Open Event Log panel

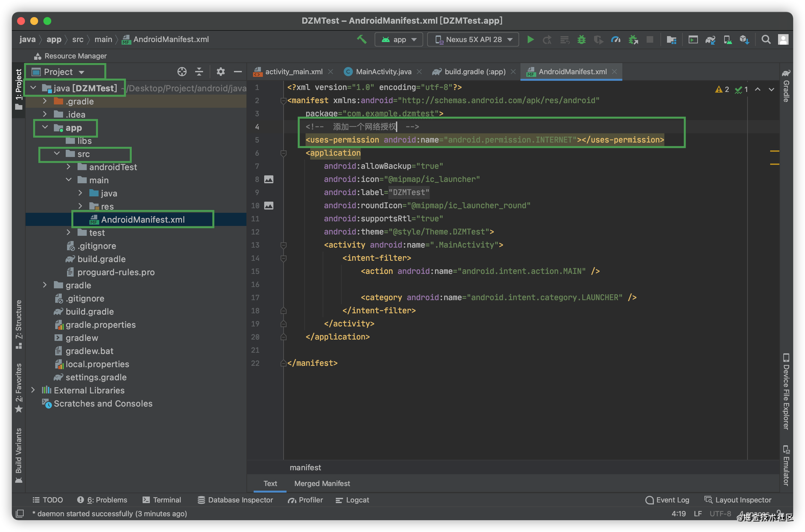667,500
